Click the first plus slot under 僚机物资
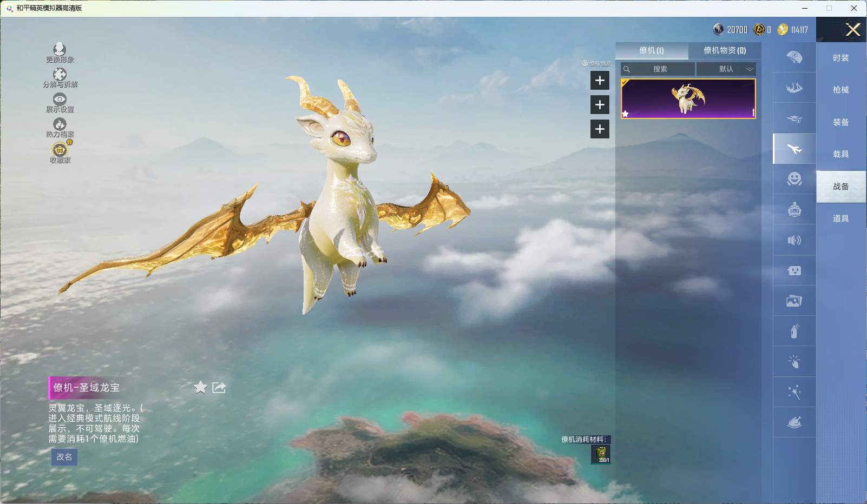The width and height of the screenshot is (867, 504). pos(600,81)
